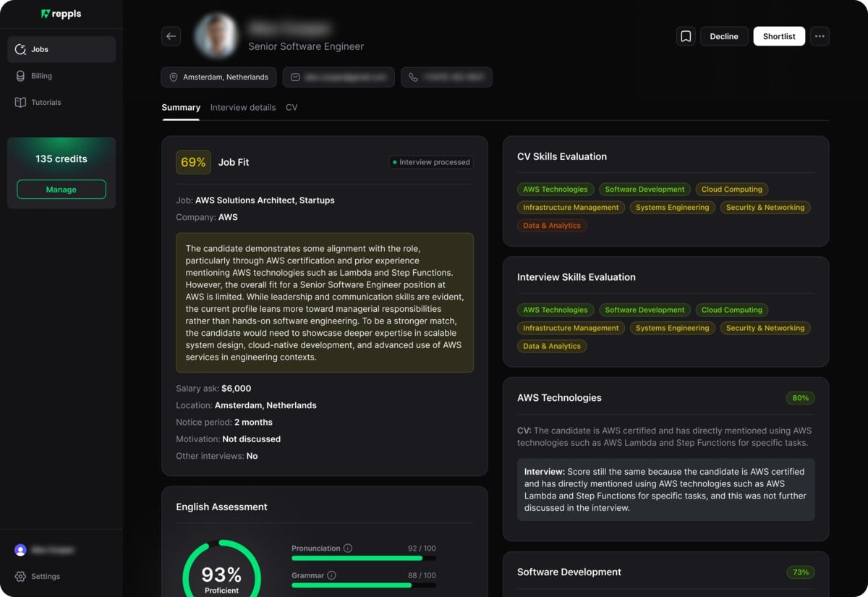Click Manage credits button
This screenshot has width=868, height=597.
click(61, 190)
